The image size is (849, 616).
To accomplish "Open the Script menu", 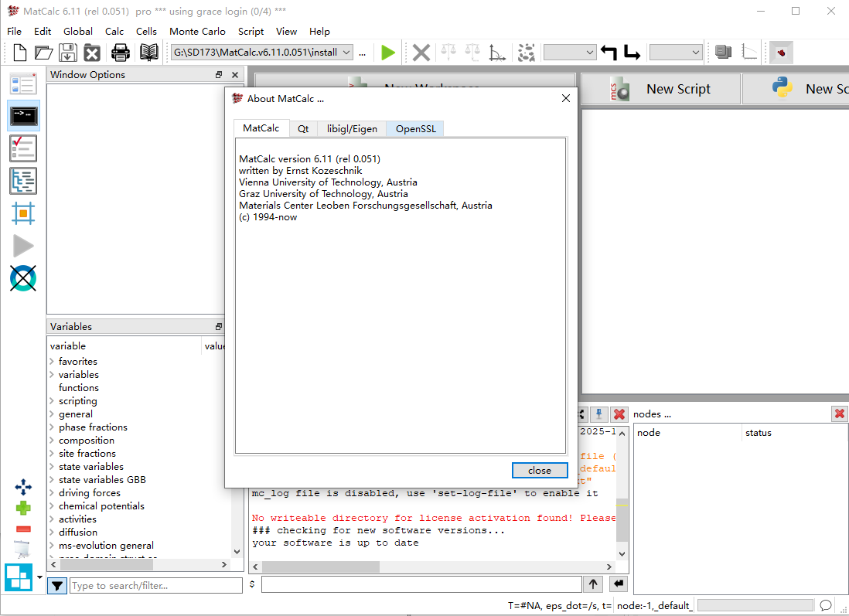I will coord(251,32).
